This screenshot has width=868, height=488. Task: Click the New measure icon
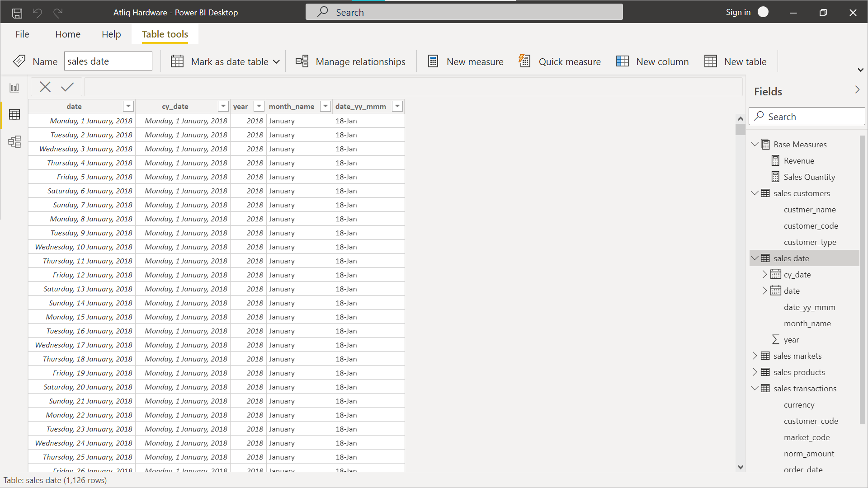point(433,61)
